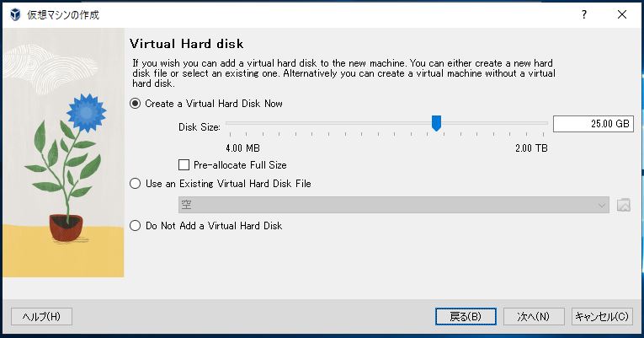
Task: Open the folder icon to browse disk files
Action: [624, 205]
